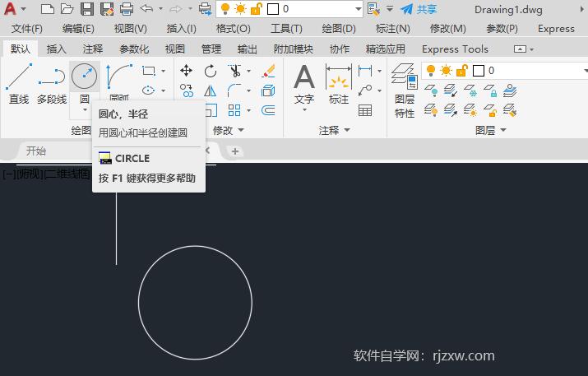Toggle layer freeze sun icon in ribbon
This screenshot has height=376, width=588.
click(x=447, y=71)
